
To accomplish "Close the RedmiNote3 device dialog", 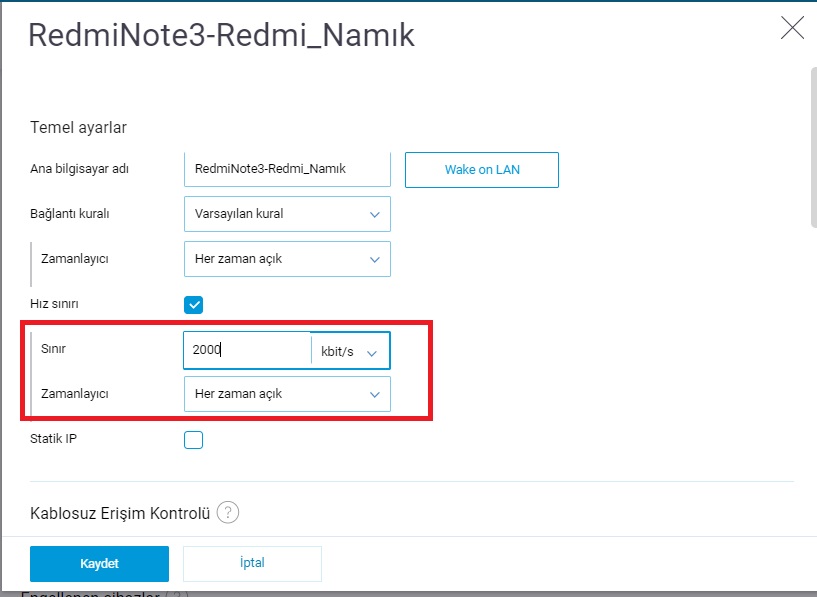I will (x=792, y=28).
